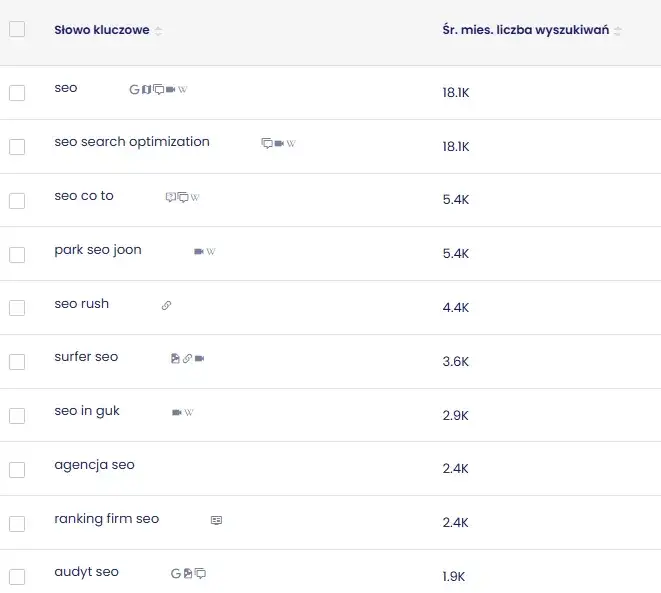661x593 pixels.
Task: Click the video icon beside park seo joon
Action: tap(198, 251)
